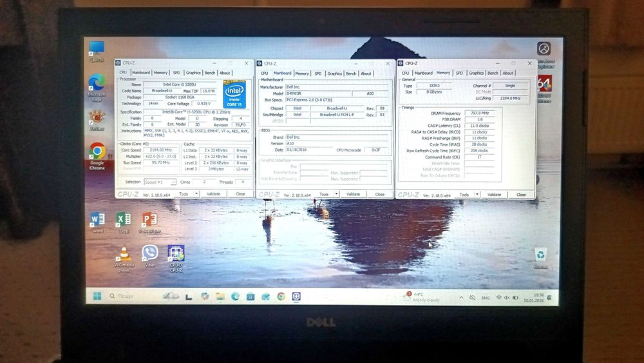Click the Core Speed 2194.00 MHz value
This screenshot has width=644, height=363.
pyautogui.click(x=160, y=150)
